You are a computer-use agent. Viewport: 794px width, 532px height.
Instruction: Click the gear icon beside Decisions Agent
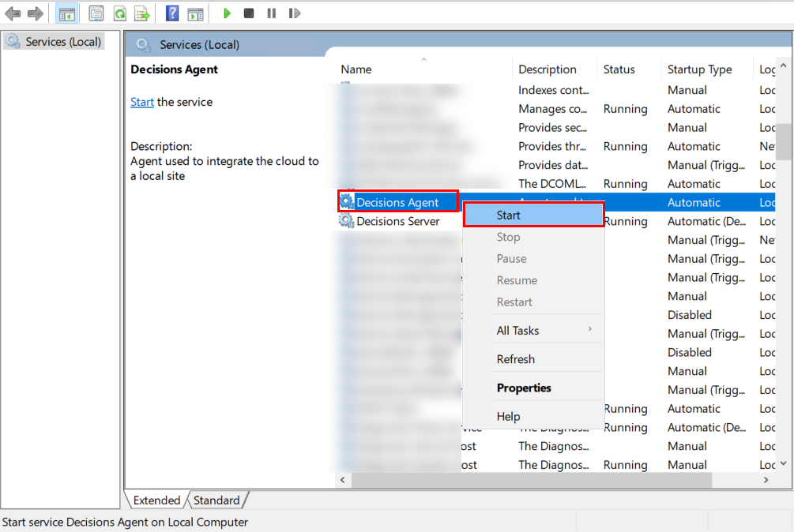click(347, 202)
